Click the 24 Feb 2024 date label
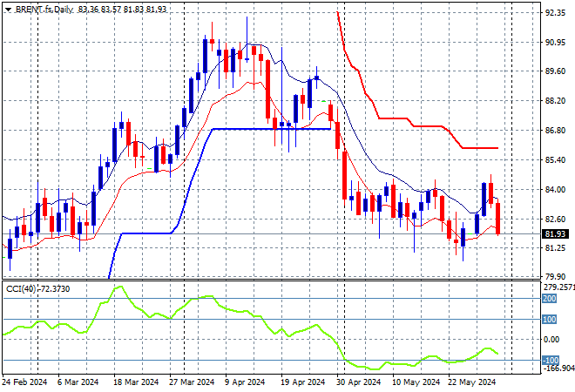The height and width of the screenshot is (392, 575). (26, 382)
